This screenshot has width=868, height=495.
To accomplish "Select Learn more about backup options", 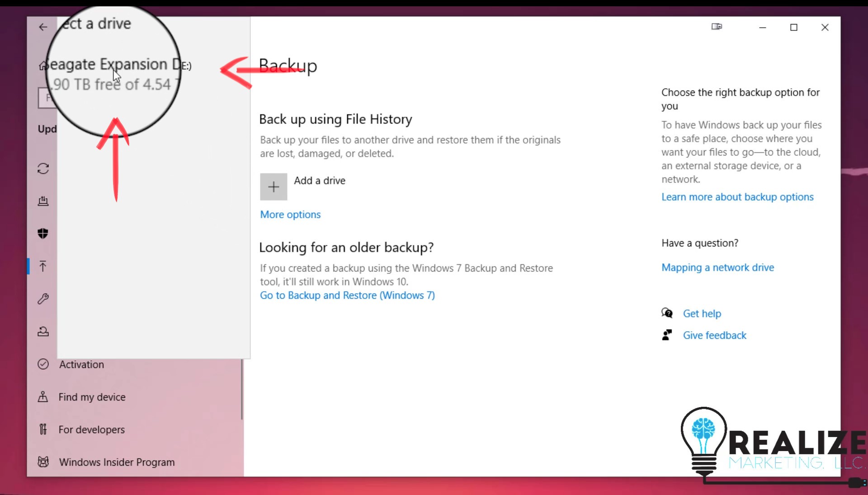I will [737, 196].
